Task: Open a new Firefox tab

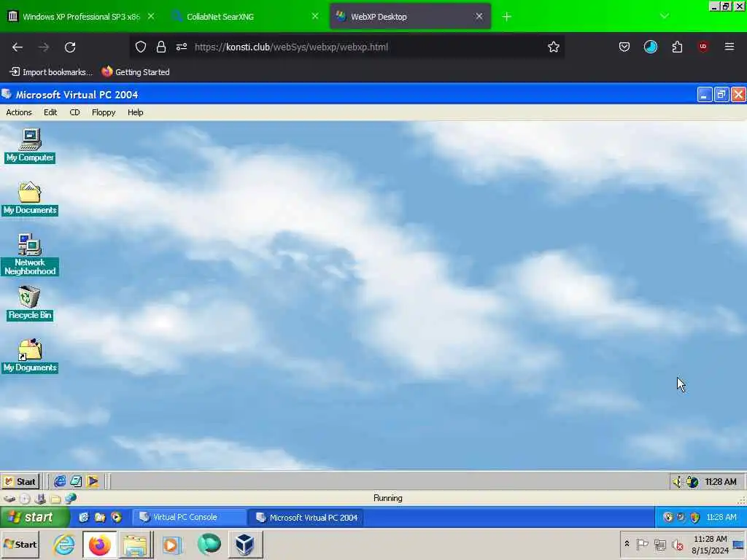Action: [x=506, y=17]
